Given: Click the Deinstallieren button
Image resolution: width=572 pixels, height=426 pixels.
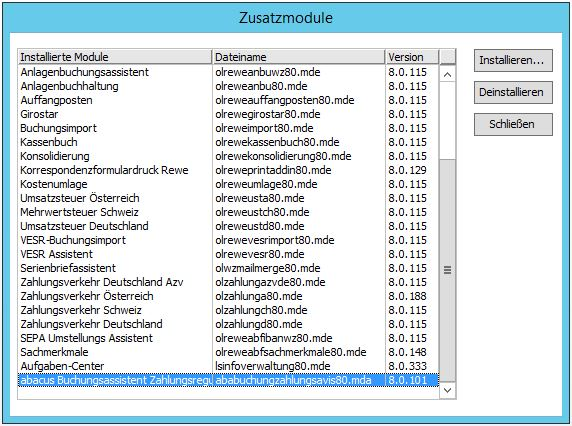Looking at the screenshot, I should 513,92.
